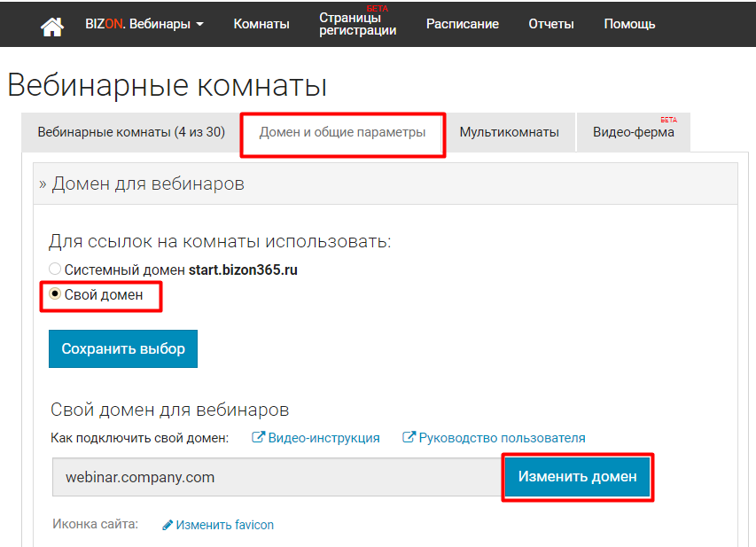This screenshot has height=547, width=756.
Task: Select Системный домен start.bizon365.ru radio button
Action: coord(55,270)
